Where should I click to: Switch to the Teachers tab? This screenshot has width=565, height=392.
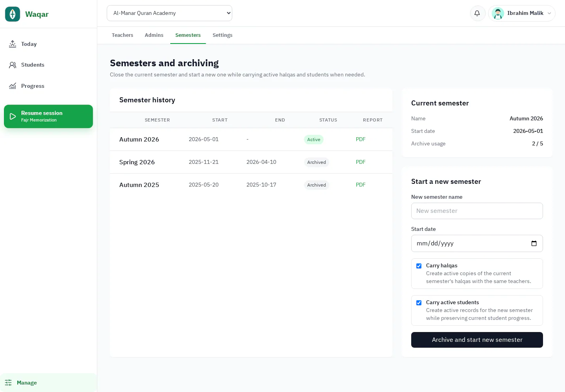122,35
